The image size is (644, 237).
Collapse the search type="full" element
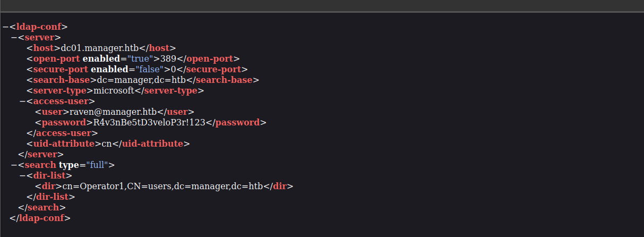tap(14, 165)
